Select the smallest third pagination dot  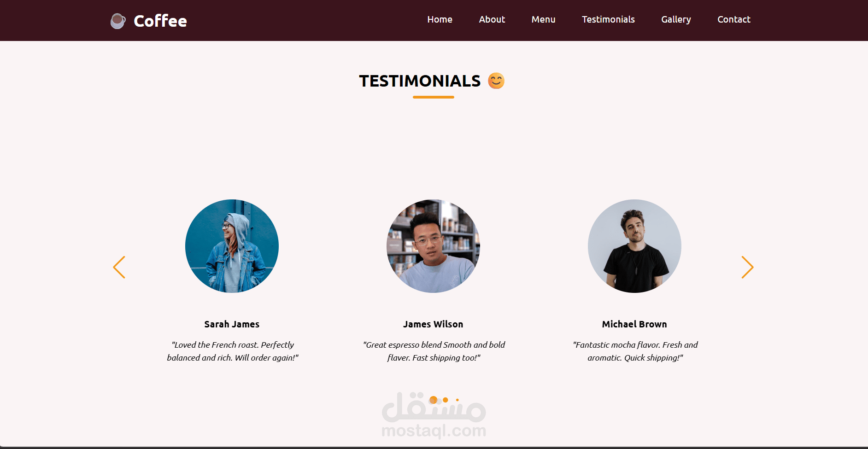pos(457,400)
